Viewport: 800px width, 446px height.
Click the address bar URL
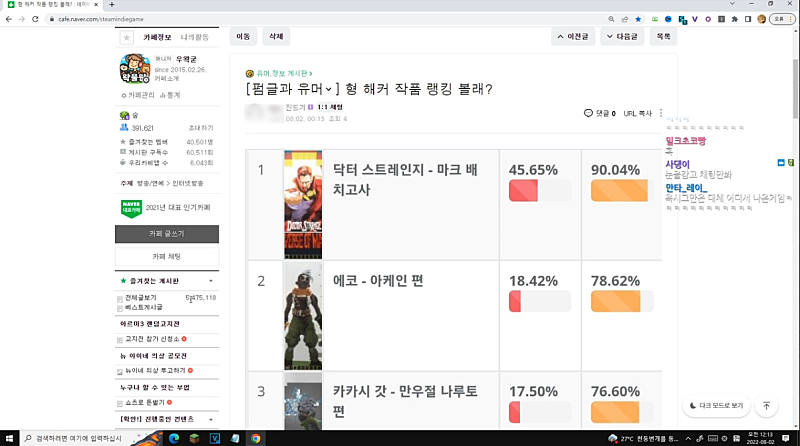pos(101,19)
